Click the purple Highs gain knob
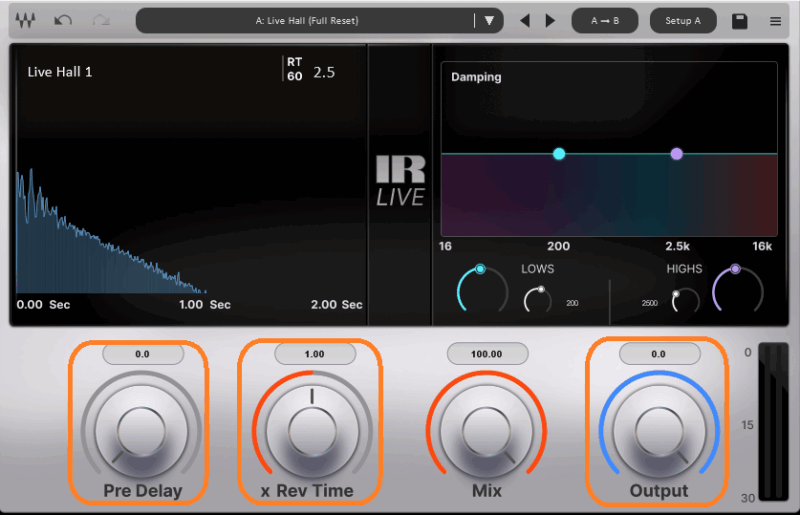 pyautogui.click(x=738, y=289)
